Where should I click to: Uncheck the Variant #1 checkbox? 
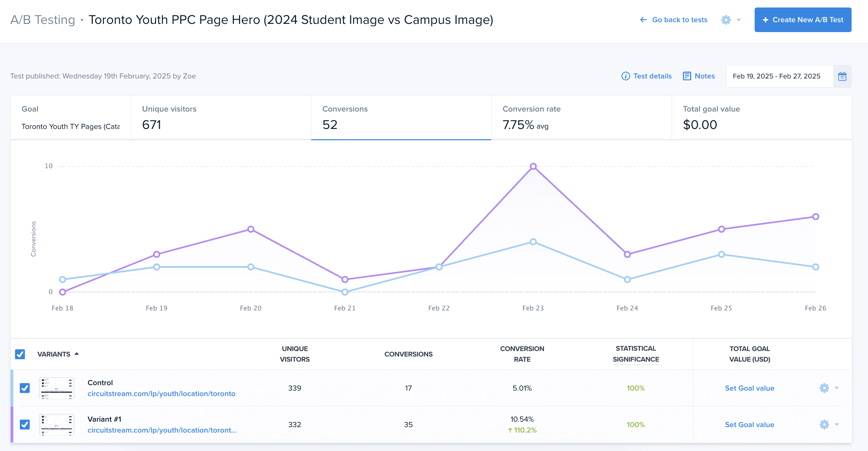point(25,424)
